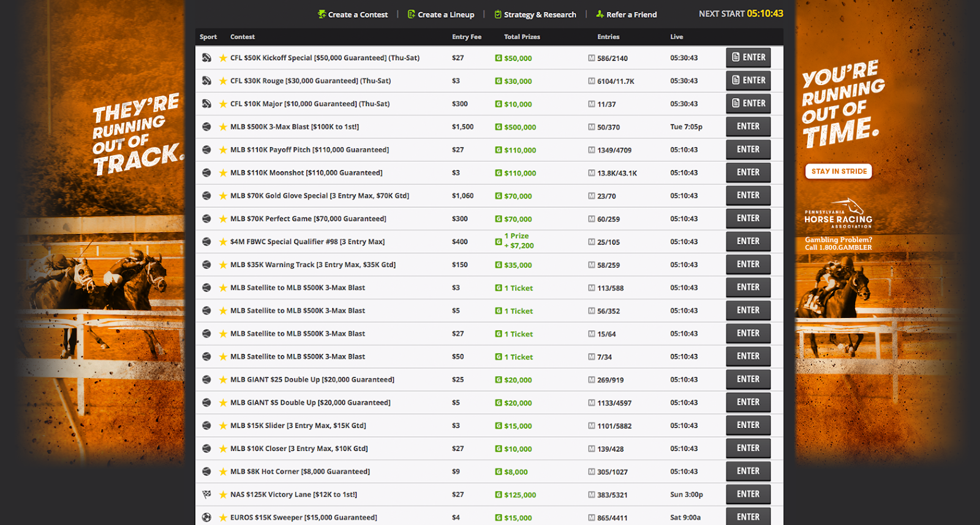980x525 pixels.
Task: Click the Create a Contest icon
Action: (322, 14)
